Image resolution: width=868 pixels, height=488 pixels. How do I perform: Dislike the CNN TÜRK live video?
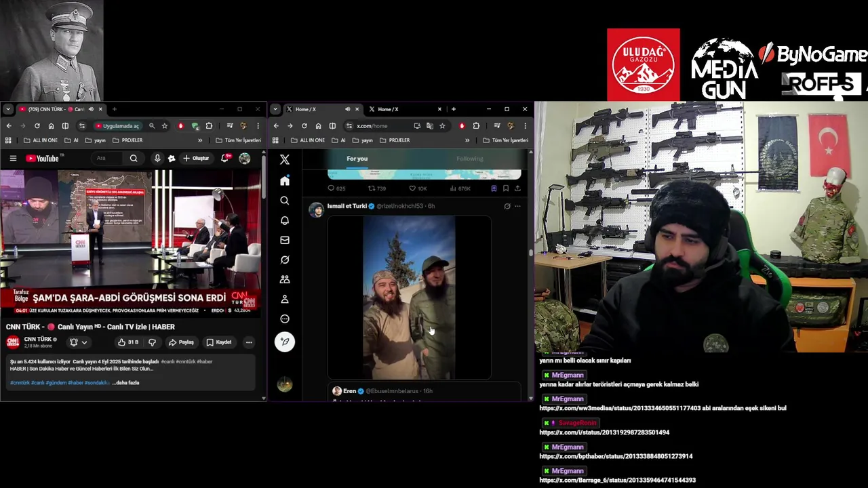(x=152, y=342)
